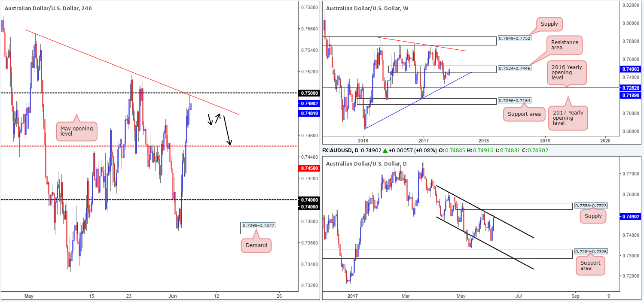Select the 'Jun' date on 240 chart time axis
644x302 pixels.
(x=173, y=296)
